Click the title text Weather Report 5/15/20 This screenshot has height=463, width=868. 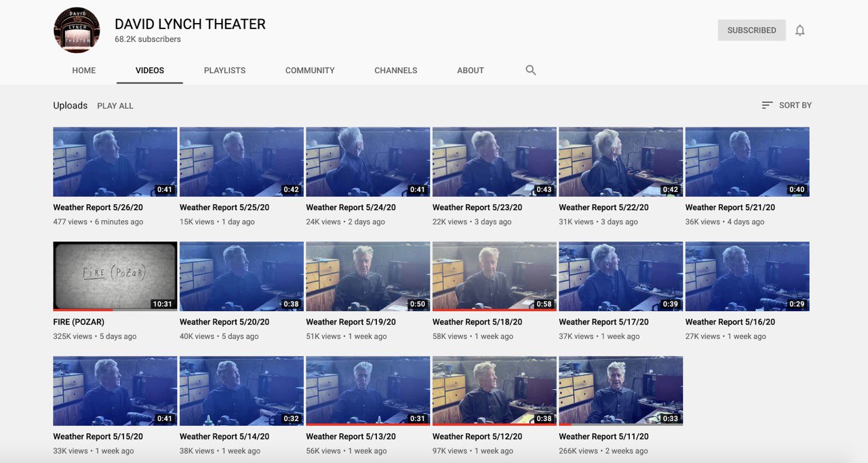98,437
